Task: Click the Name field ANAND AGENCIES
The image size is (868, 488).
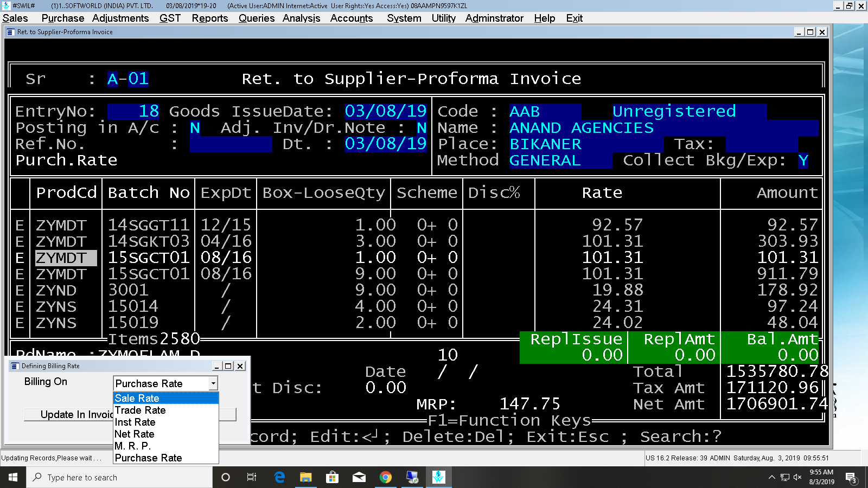Action: coord(663,128)
